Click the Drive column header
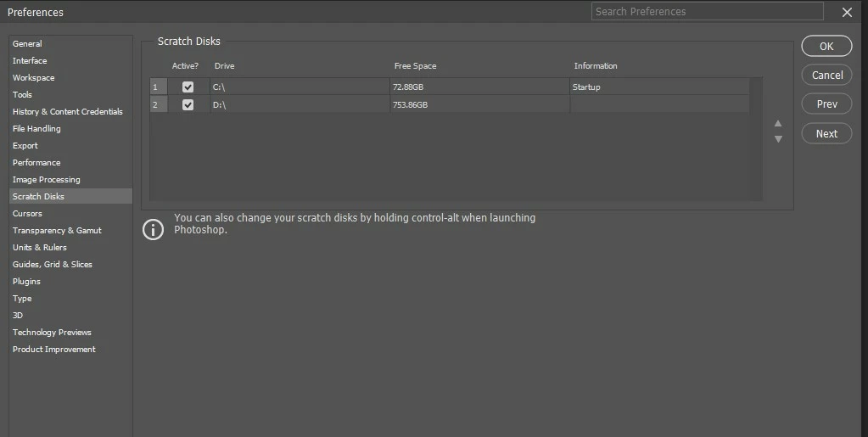Screen dimensions: 868x437 click(x=224, y=66)
